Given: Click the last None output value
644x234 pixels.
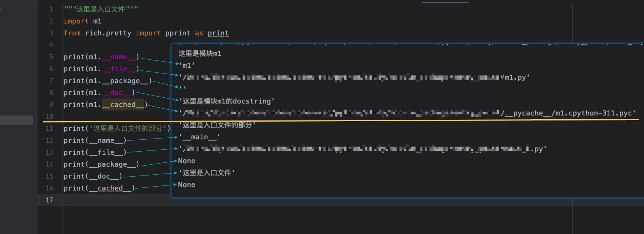Looking at the screenshot, I should (187, 185).
